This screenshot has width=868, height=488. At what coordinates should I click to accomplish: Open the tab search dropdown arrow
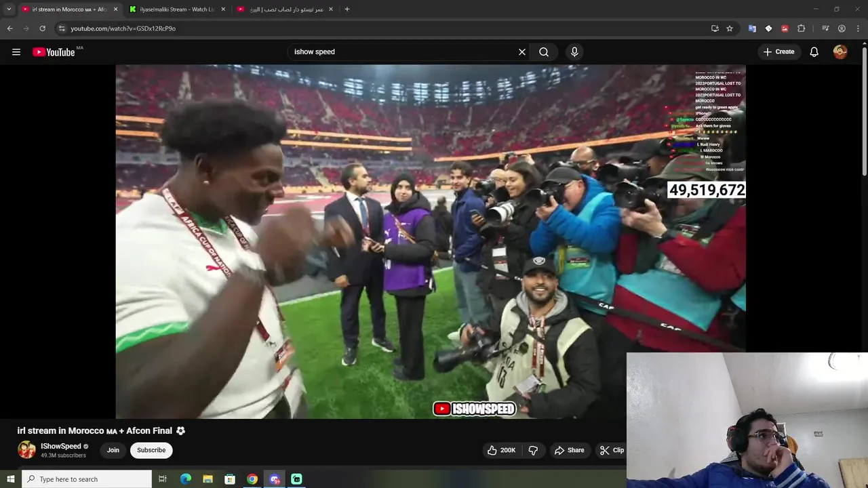coord(9,9)
